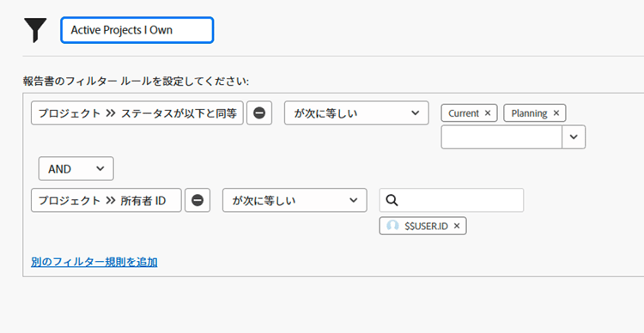Click 別のフィルター規則を追加 link
The width and height of the screenshot is (644, 333).
point(94,262)
